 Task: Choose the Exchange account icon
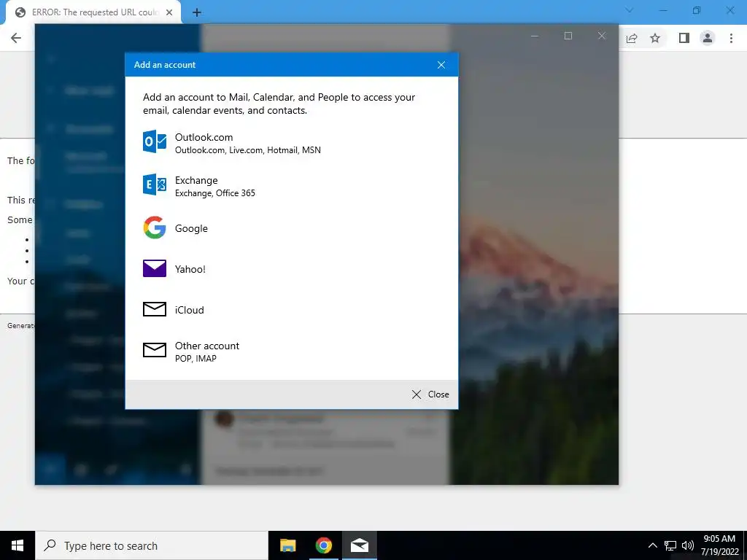click(x=155, y=184)
